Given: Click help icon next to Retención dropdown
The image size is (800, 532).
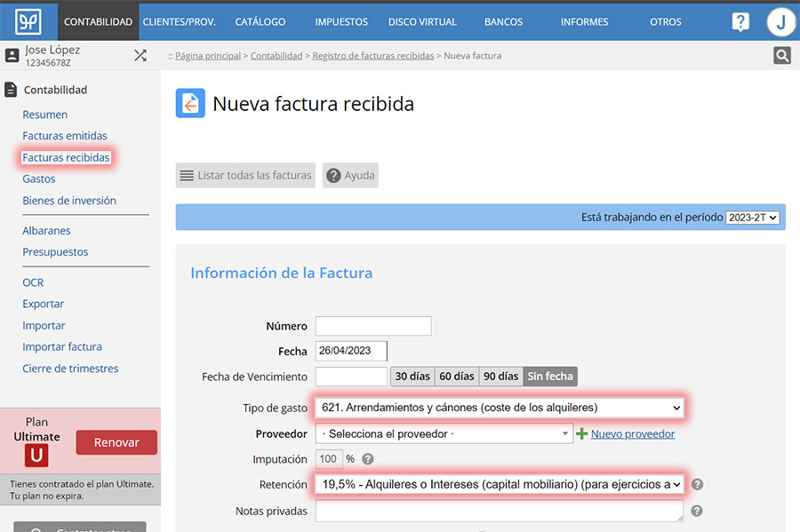Looking at the screenshot, I should (x=697, y=485).
